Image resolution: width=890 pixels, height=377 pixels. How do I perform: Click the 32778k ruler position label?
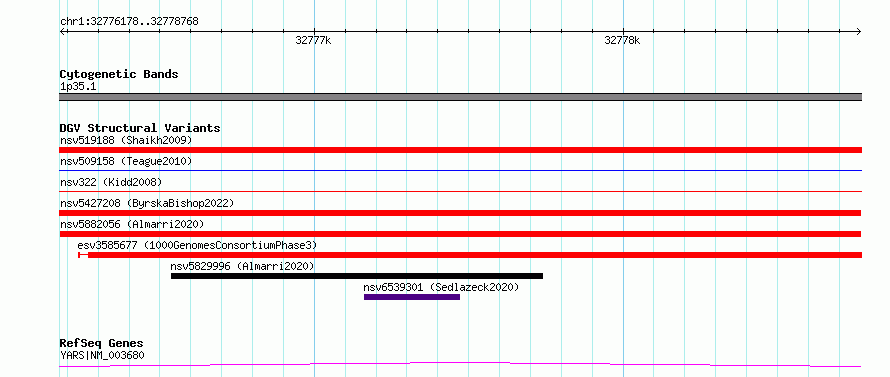pyautogui.click(x=622, y=40)
